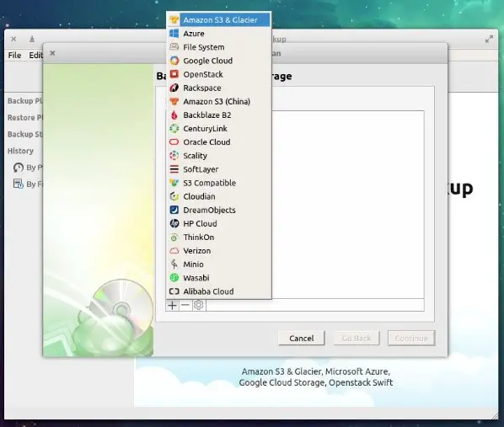The image size is (504, 427).
Task: Select HP Cloud entry
Action: (219, 224)
